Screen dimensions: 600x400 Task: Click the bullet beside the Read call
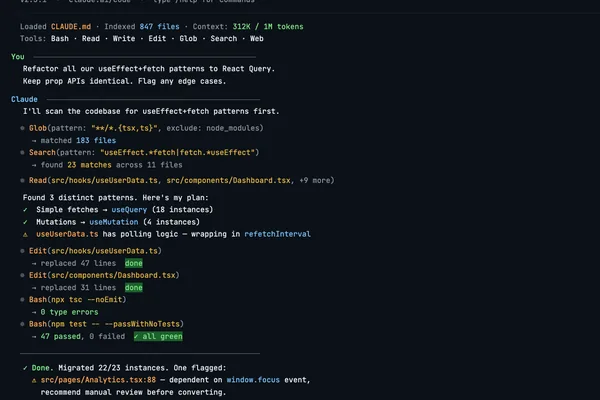(23, 180)
